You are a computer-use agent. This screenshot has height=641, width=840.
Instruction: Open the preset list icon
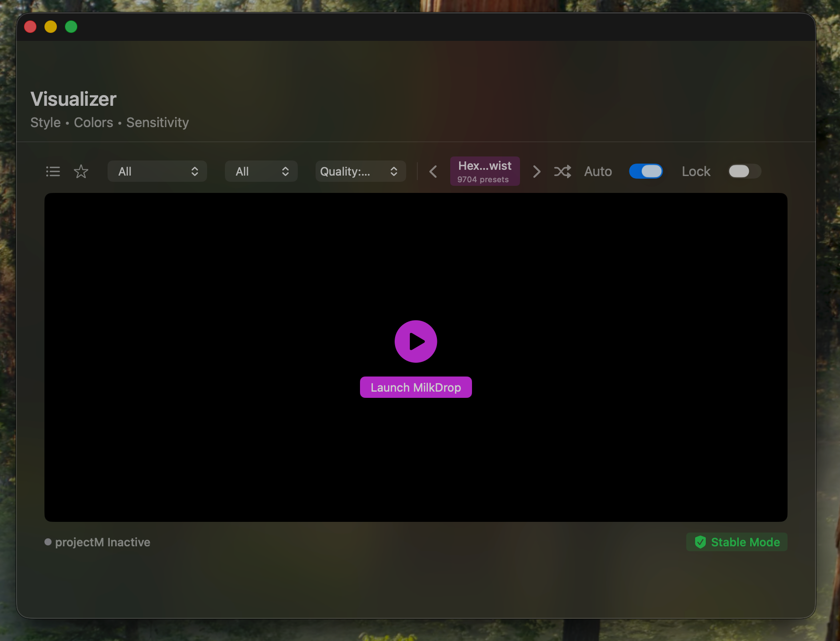(x=53, y=172)
